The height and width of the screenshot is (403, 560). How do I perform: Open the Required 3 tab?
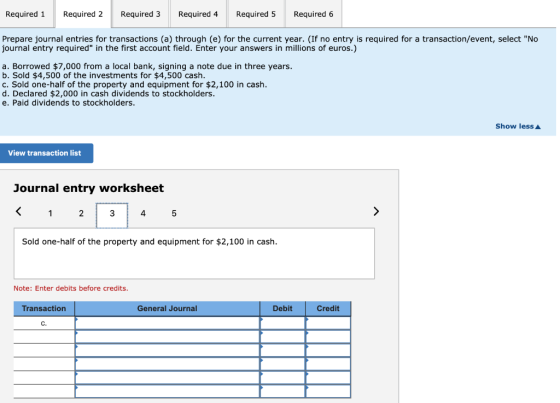click(140, 14)
